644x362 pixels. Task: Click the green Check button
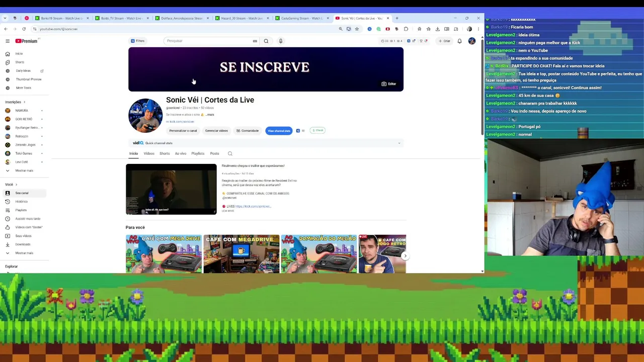tap(317, 130)
